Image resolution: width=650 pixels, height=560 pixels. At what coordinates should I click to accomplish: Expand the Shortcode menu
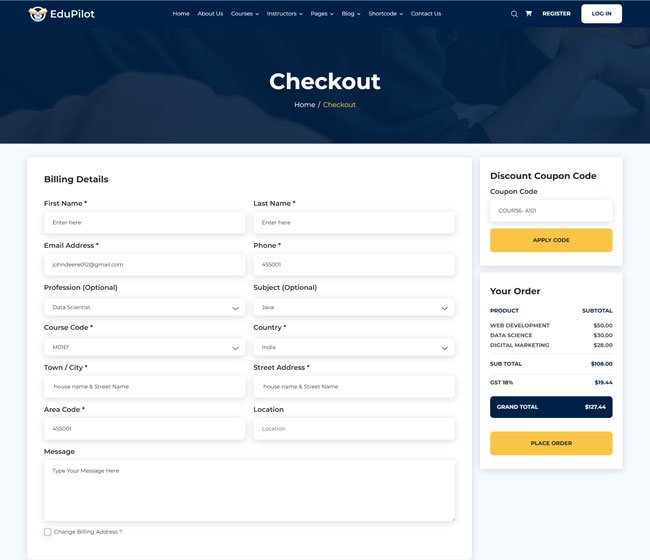click(386, 14)
